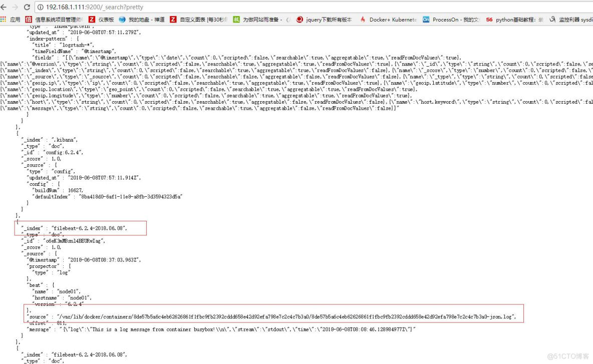Click the first "_index" : "filebeat-6.2.4-2018.06.08" line
Screen dimensions: 593x364
pos(74,228)
